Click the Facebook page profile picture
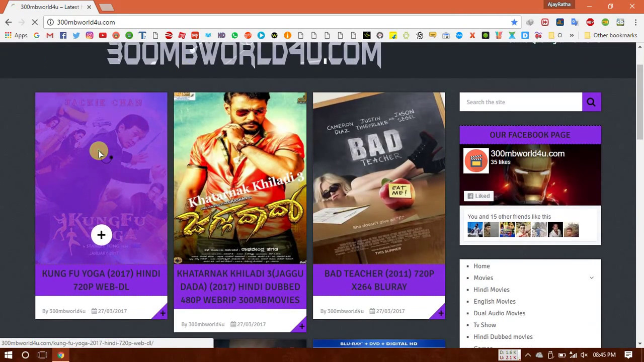This screenshot has width=644, height=362. pyautogui.click(x=476, y=161)
